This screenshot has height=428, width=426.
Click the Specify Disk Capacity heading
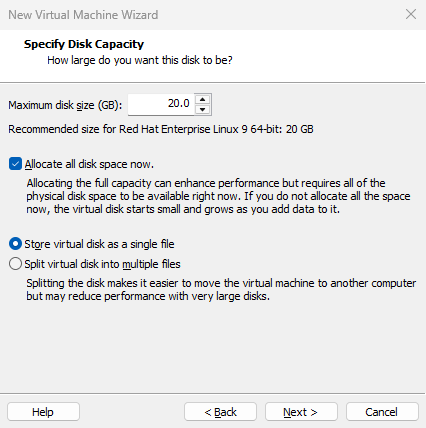click(x=84, y=44)
